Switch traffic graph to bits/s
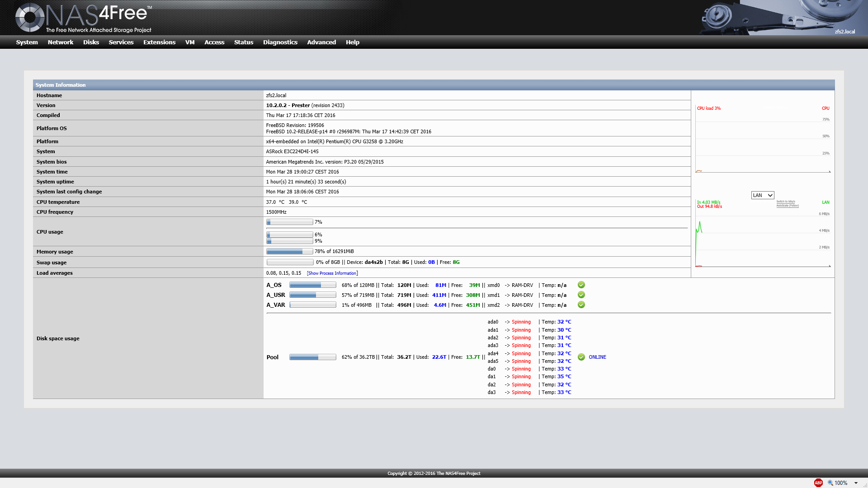 click(786, 202)
